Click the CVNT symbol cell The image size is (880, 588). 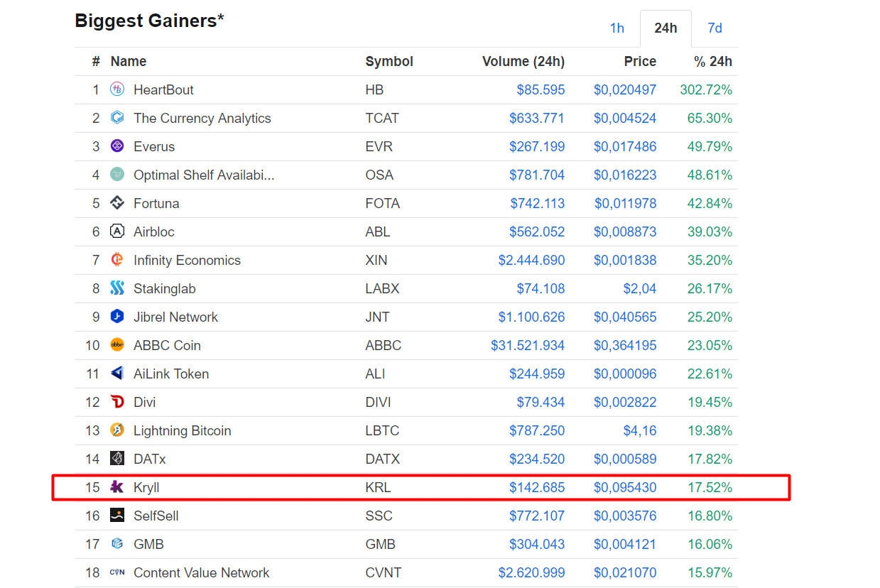(x=384, y=573)
